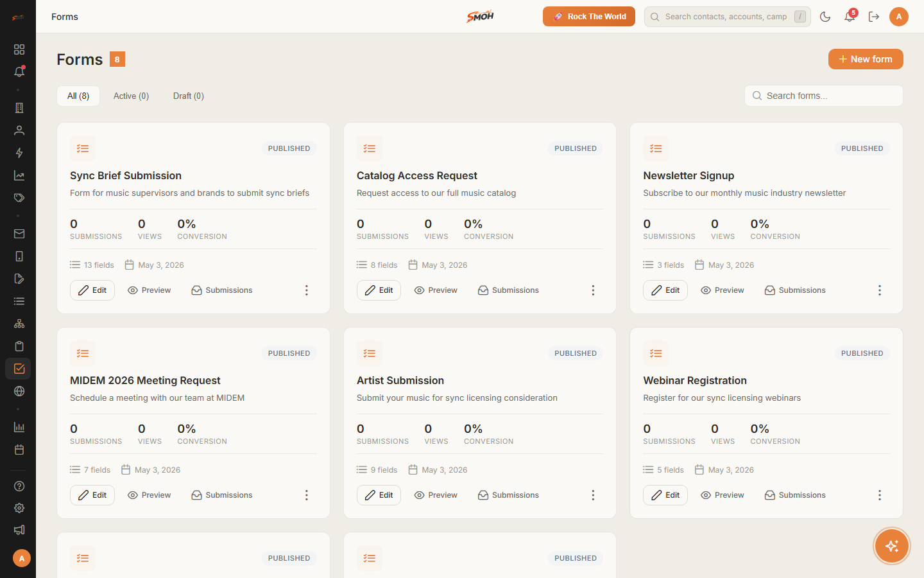Select the clipboard icon in the sidebar
Screen dimensions: 924x578
[19, 346]
